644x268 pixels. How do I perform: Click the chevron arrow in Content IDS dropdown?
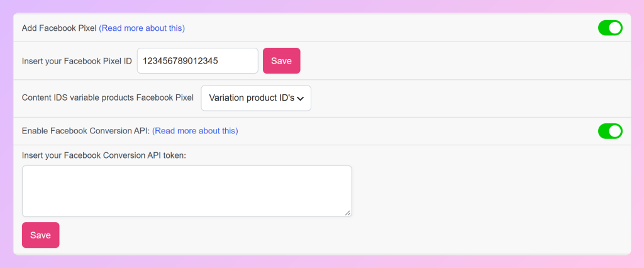point(300,99)
